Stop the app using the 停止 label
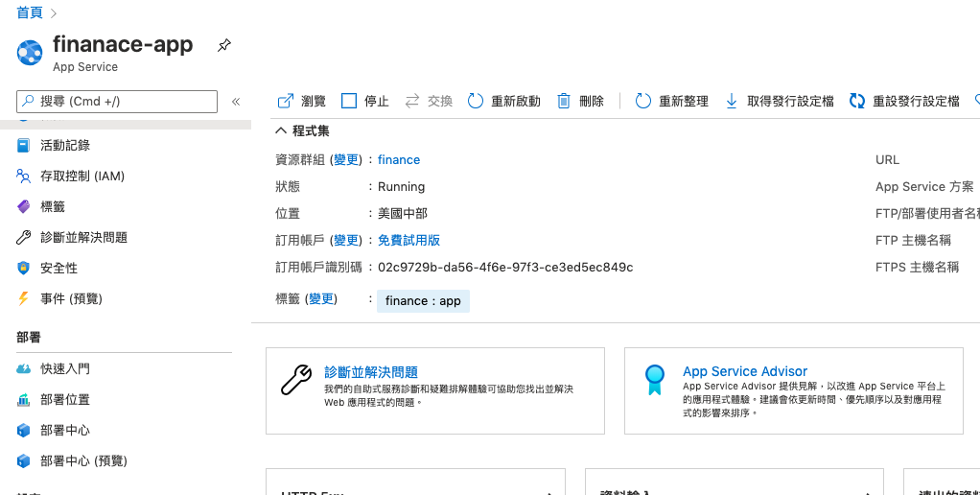Screen dimensions: 980x495 point(377,102)
